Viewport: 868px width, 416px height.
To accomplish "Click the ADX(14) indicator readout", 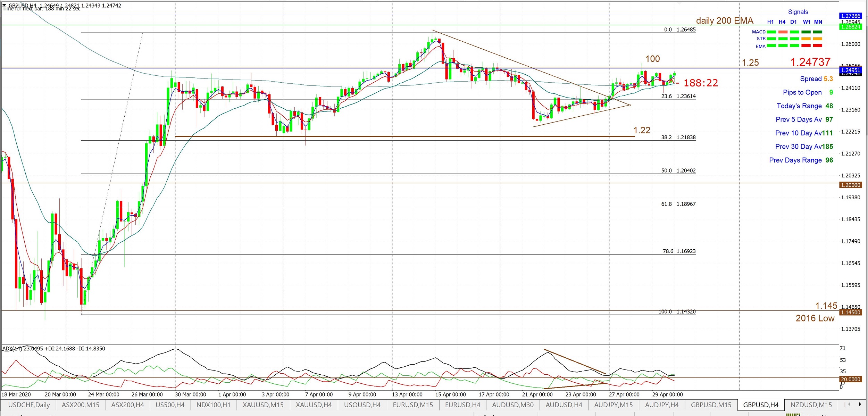I will [x=53, y=349].
